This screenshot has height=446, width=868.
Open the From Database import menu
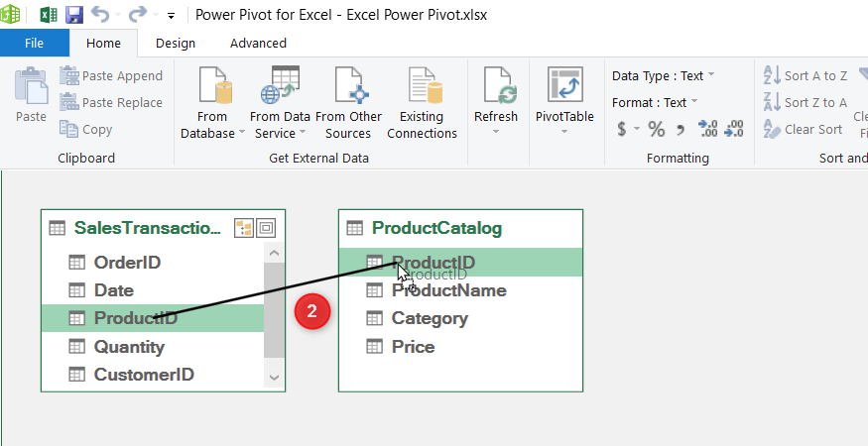[212, 102]
